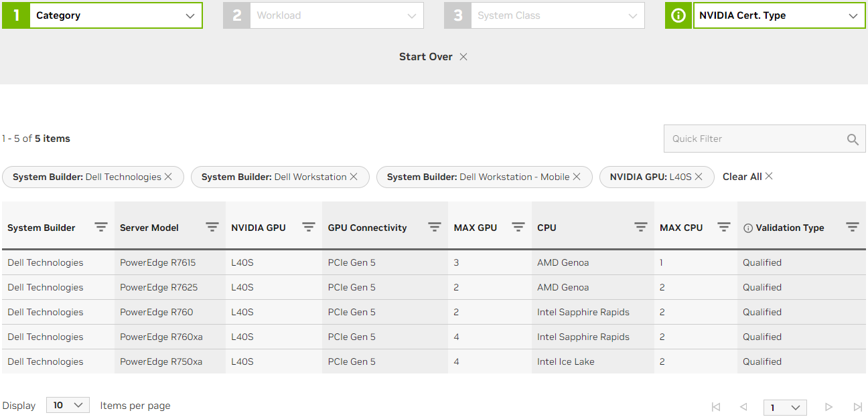Go to the previous page arrow
The image size is (868, 419).
point(743,407)
